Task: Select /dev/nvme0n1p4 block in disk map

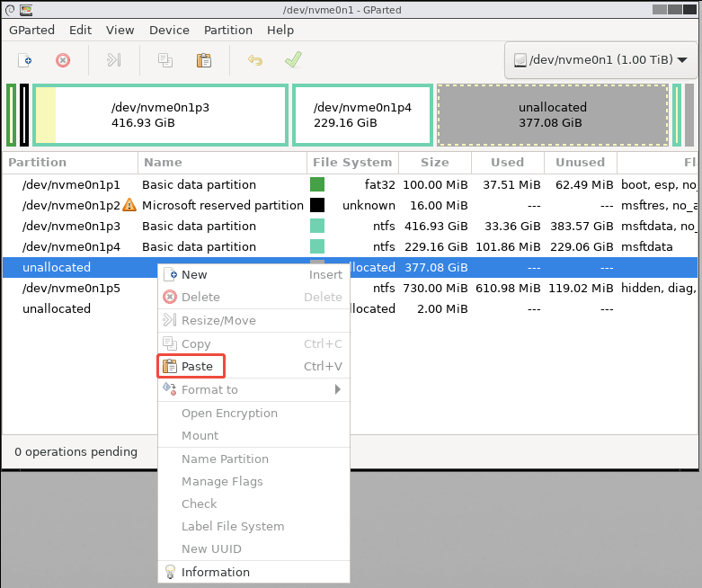Action: (362, 115)
